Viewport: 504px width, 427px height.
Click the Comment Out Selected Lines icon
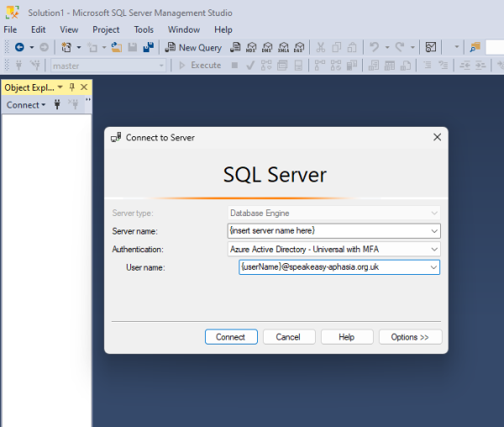pos(428,66)
